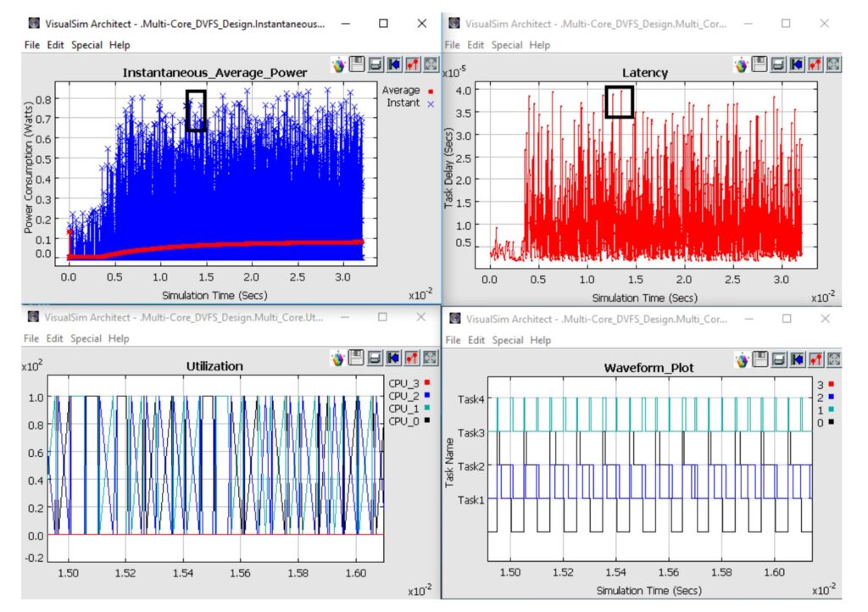Open Special menu in Latency window
The image size is (868, 612).
tap(507, 45)
